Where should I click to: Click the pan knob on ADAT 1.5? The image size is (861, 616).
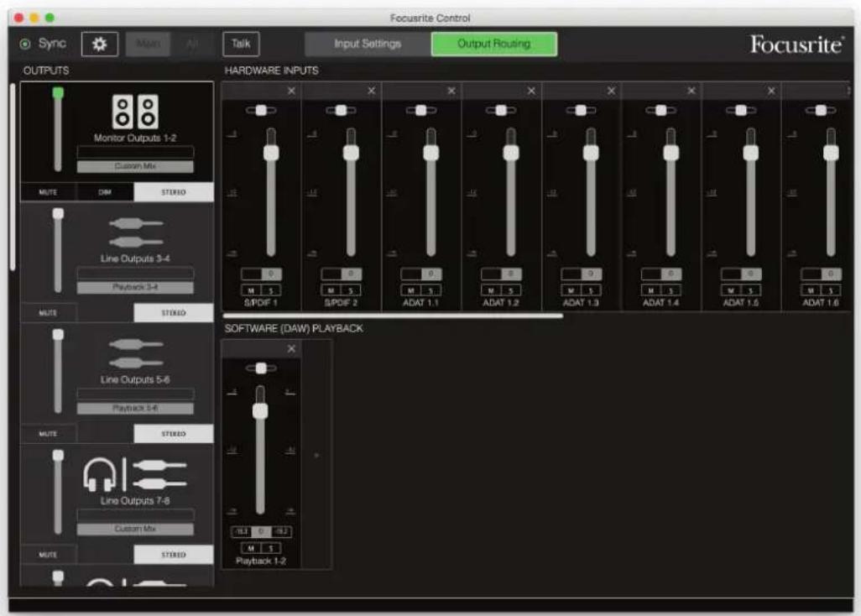click(x=741, y=110)
